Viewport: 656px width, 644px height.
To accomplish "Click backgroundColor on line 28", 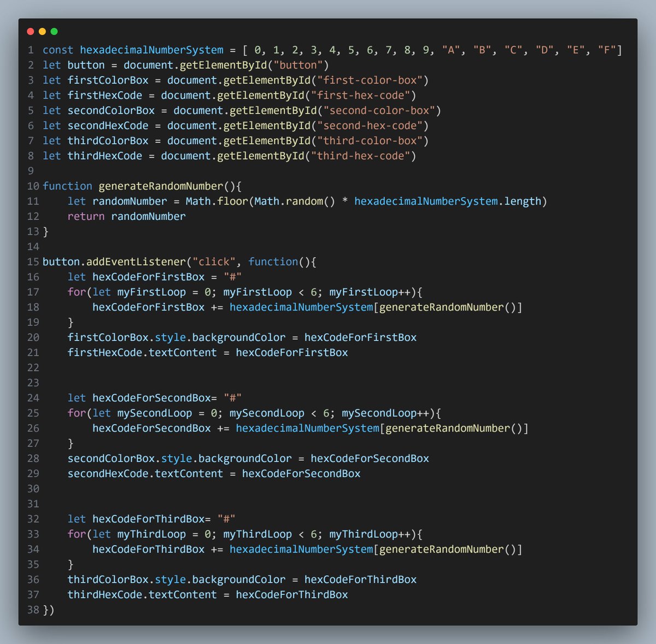I will pos(245,459).
